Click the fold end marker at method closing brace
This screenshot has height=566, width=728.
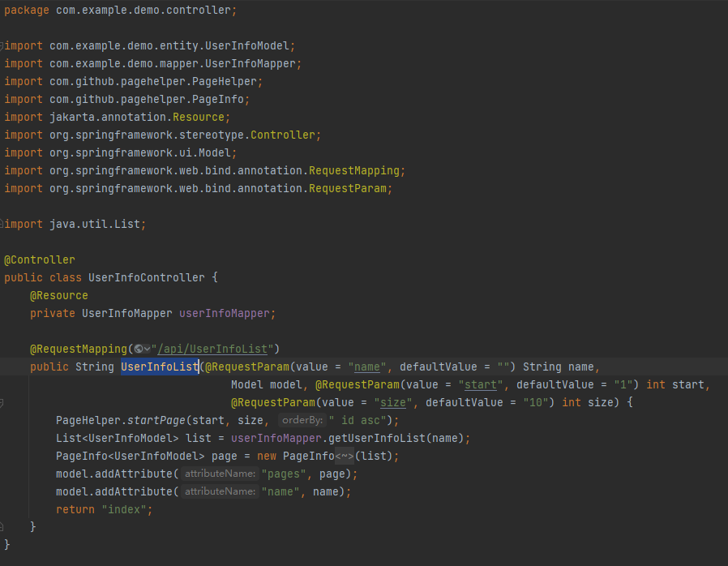tap(2, 526)
